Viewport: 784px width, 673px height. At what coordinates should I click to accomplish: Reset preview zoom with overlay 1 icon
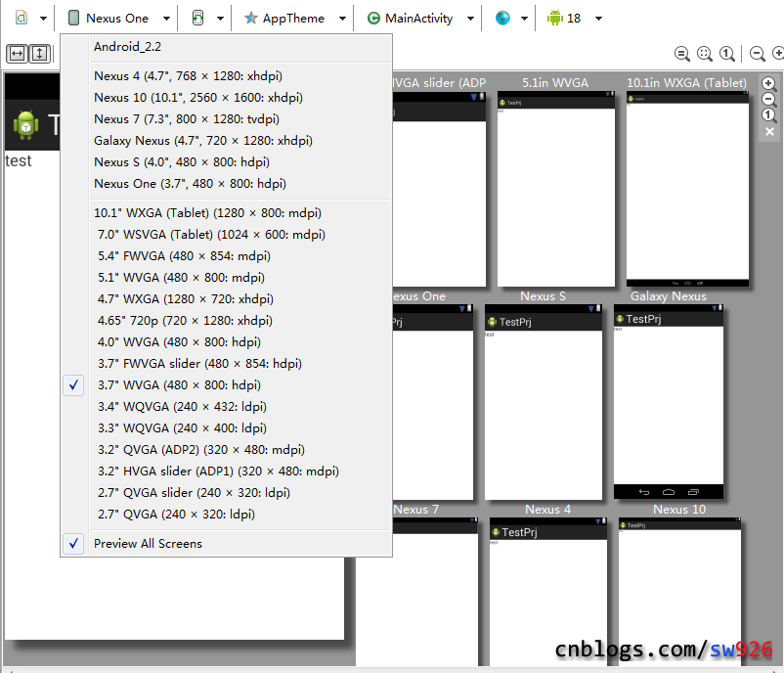click(x=769, y=115)
